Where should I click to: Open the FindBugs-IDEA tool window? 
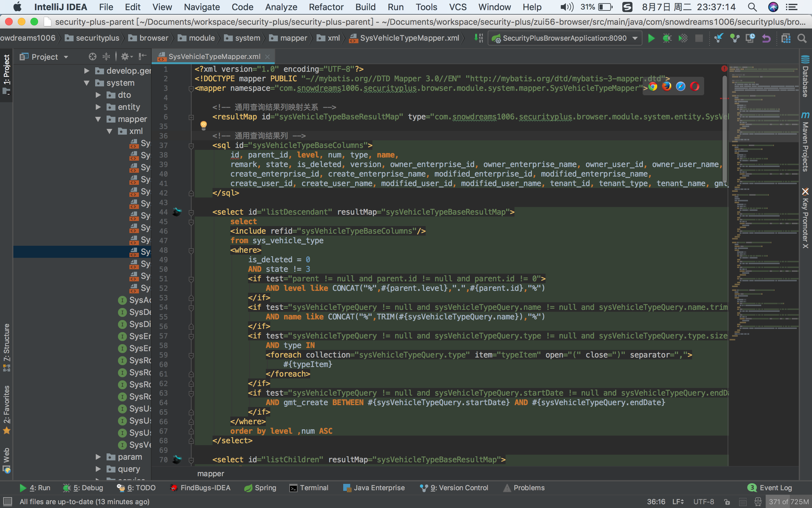tap(200, 487)
